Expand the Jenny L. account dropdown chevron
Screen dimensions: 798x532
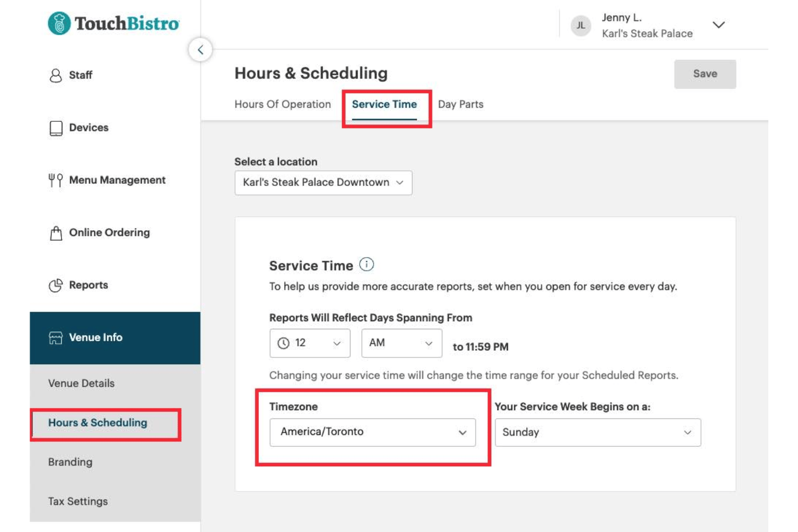[718, 25]
